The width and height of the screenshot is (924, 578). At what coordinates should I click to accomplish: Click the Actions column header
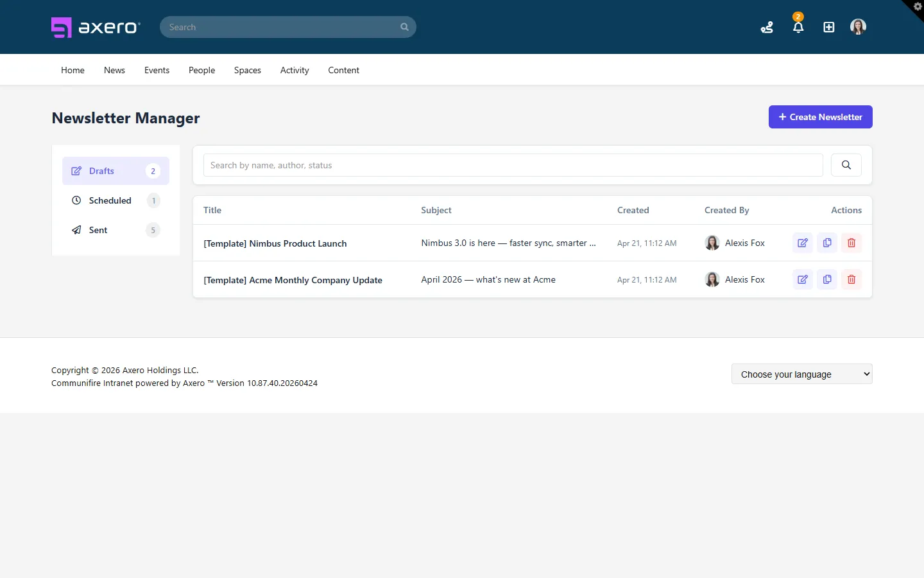[846, 210]
